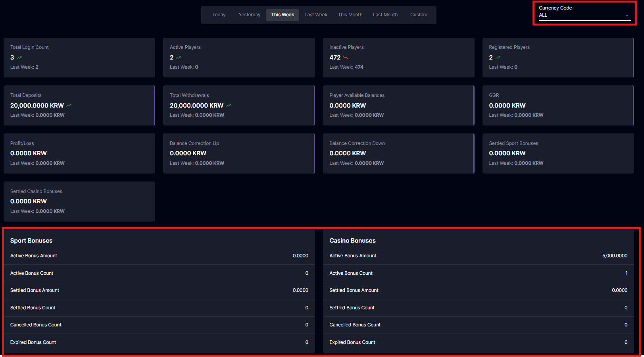Image resolution: width=644 pixels, height=357 pixels.
Task: Select the Today date range tab
Action: (x=219, y=15)
